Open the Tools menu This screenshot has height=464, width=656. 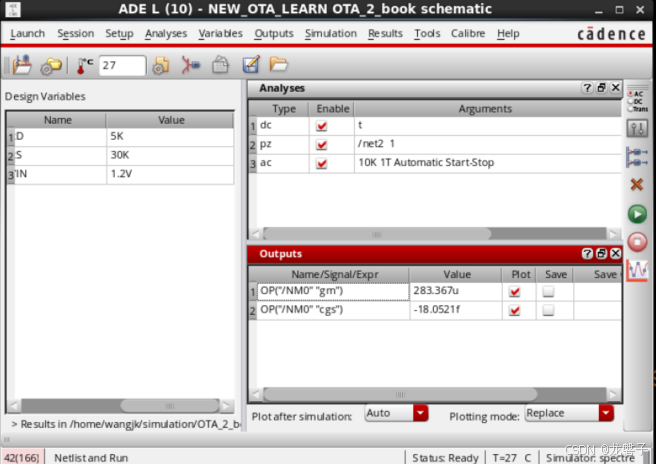427,33
